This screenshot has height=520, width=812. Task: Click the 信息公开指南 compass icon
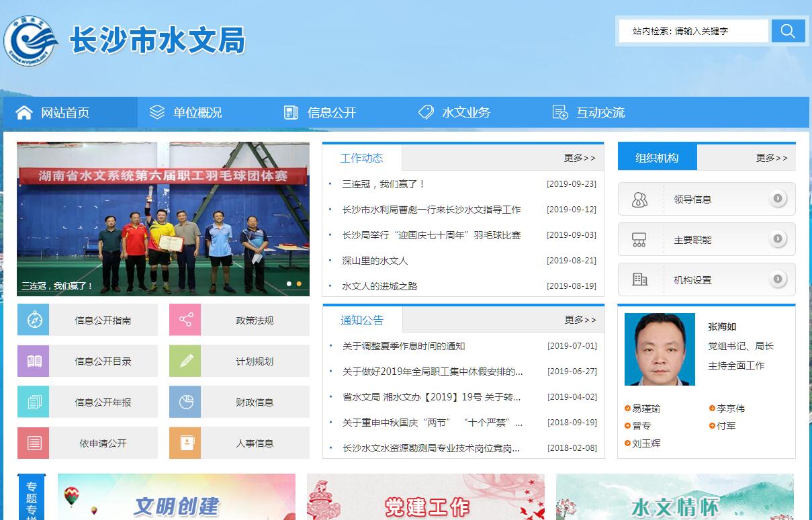34,320
